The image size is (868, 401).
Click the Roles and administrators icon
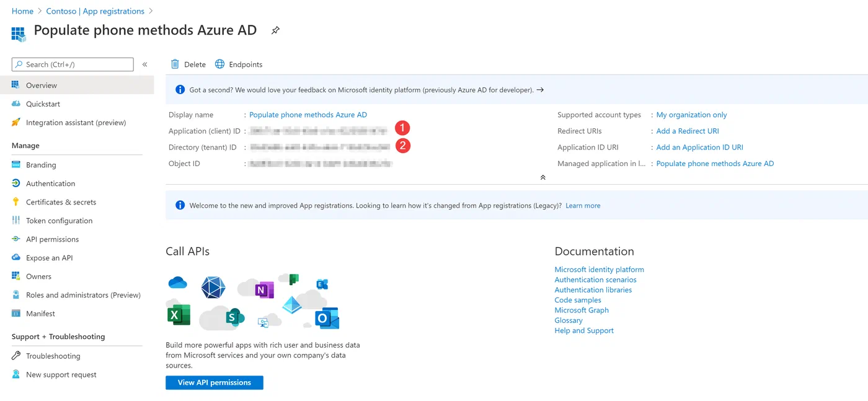coord(15,295)
